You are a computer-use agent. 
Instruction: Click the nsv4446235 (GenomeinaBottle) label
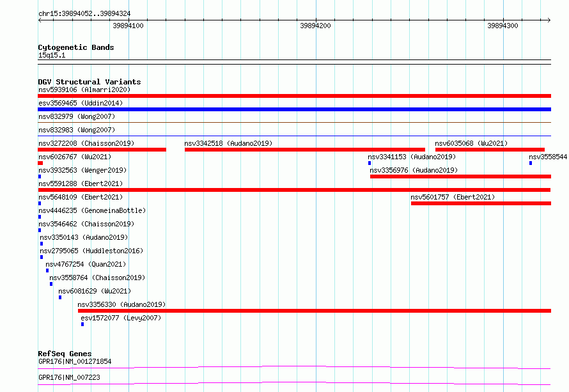[92, 210]
